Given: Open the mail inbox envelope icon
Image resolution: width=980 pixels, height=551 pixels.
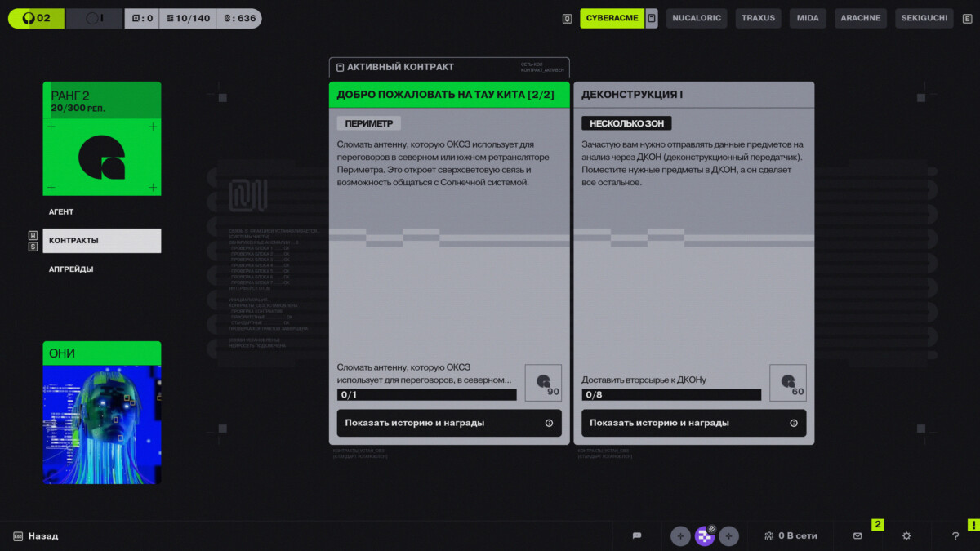Looking at the screenshot, I should (857, 535).
